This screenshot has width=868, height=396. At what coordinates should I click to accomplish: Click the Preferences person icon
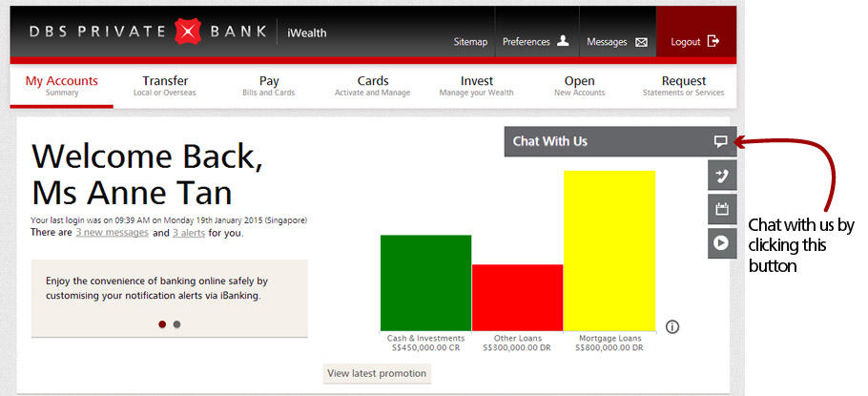pyautogui.click(x=563, y=41)
